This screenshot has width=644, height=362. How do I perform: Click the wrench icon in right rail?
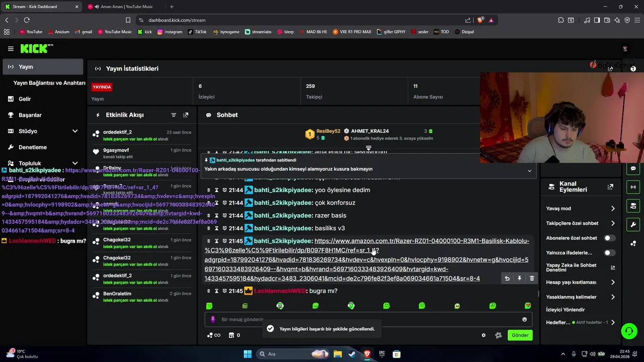point(633,224)
